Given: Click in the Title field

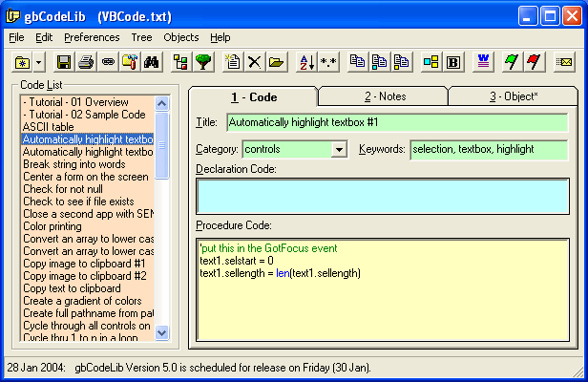Looking at the screenshot, I should click(397, 122).
